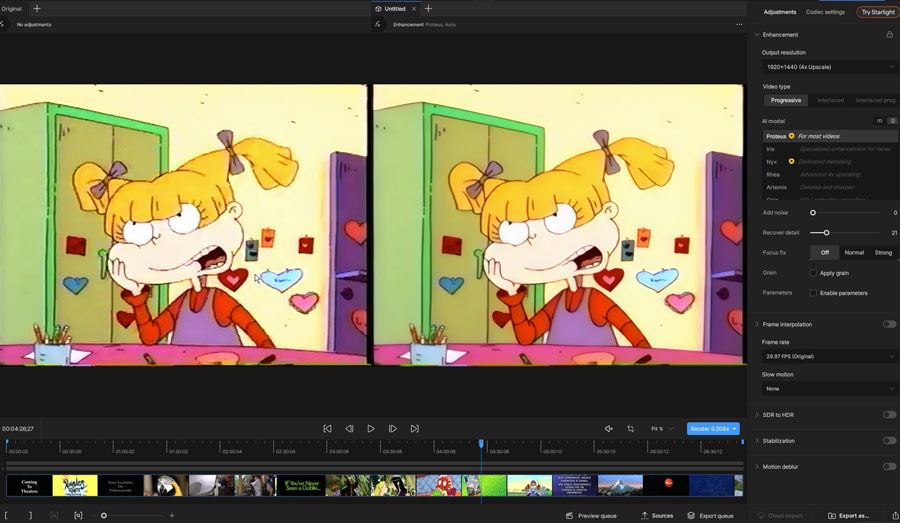The image size is (900, 523).
Task: Open the Preview queue
Action: (x=591, y=516)
